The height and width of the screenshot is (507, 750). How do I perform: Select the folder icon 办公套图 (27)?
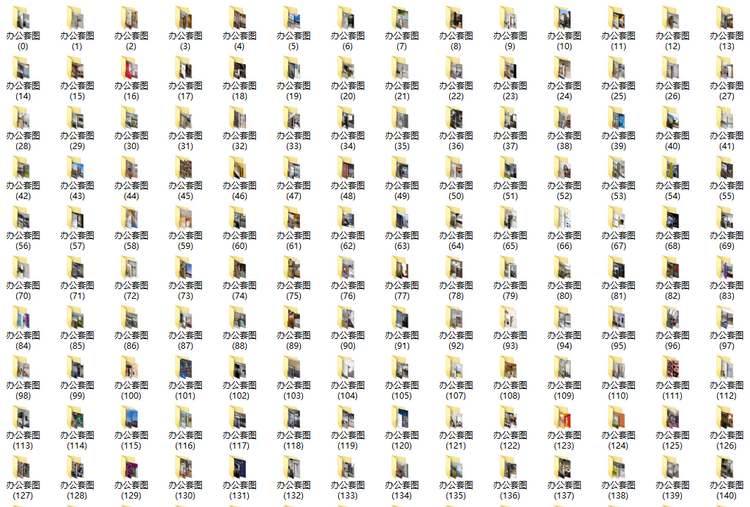726,67
